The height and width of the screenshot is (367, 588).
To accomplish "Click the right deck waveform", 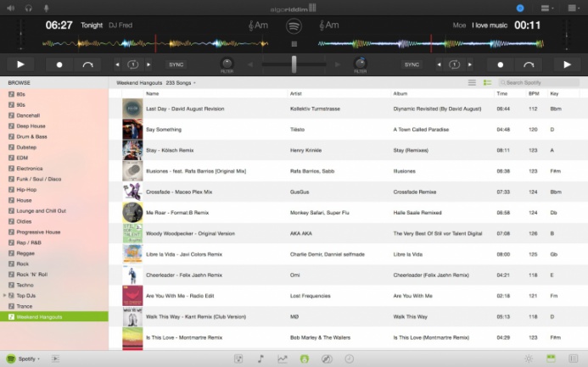I will [x=431, y=44].
